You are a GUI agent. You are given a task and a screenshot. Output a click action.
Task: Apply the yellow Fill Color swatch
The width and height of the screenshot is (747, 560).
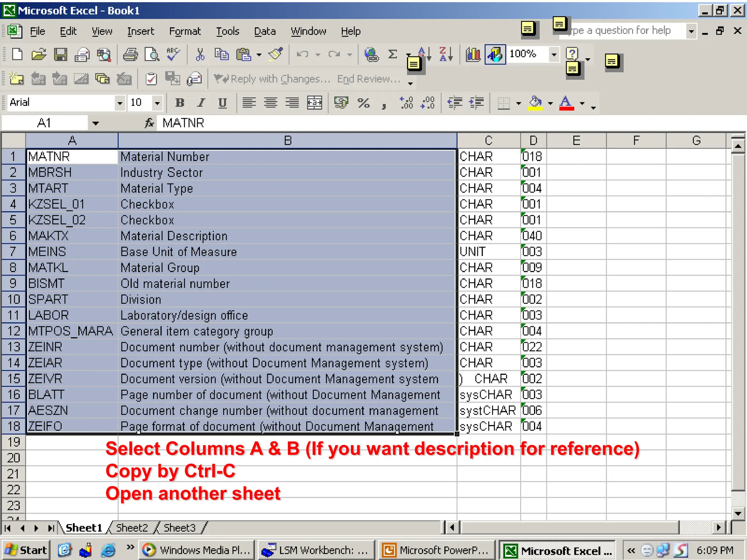[x=535, y=103]
